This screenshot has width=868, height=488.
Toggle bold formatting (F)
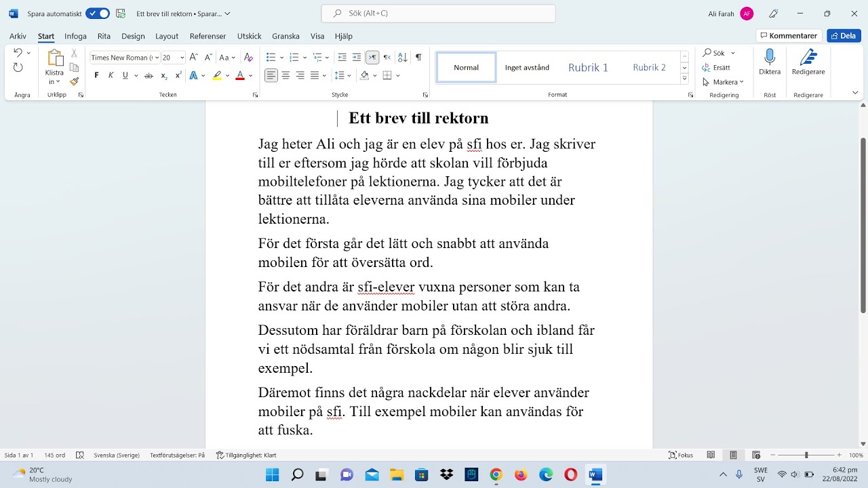point(96,75)
